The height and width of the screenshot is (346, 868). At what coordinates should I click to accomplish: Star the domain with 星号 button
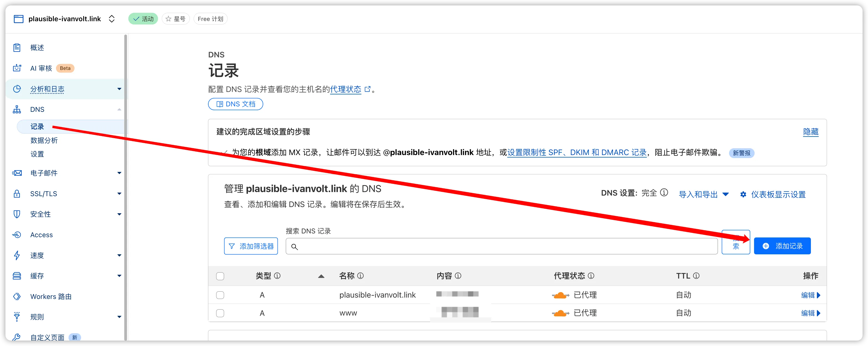point(176,19)
